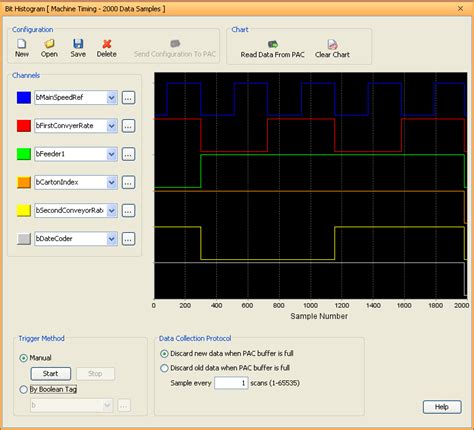Screen dimensions: 474x430
Task: Expand the bFeeder1 channel dropdown
Action: [112, 154]
